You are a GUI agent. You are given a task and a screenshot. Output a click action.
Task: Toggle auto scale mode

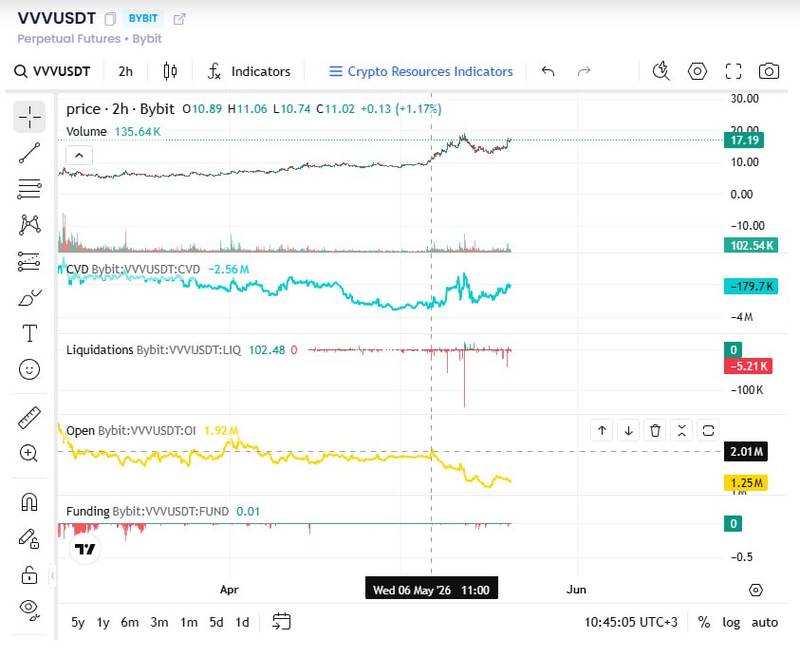coord(764,622)
